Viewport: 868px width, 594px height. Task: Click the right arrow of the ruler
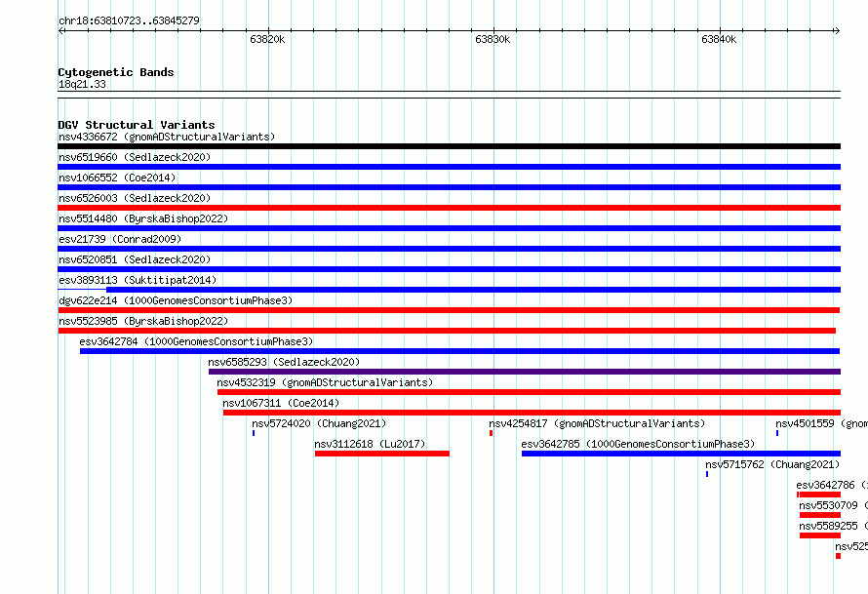pyautogui.click(x=837, y=30)
